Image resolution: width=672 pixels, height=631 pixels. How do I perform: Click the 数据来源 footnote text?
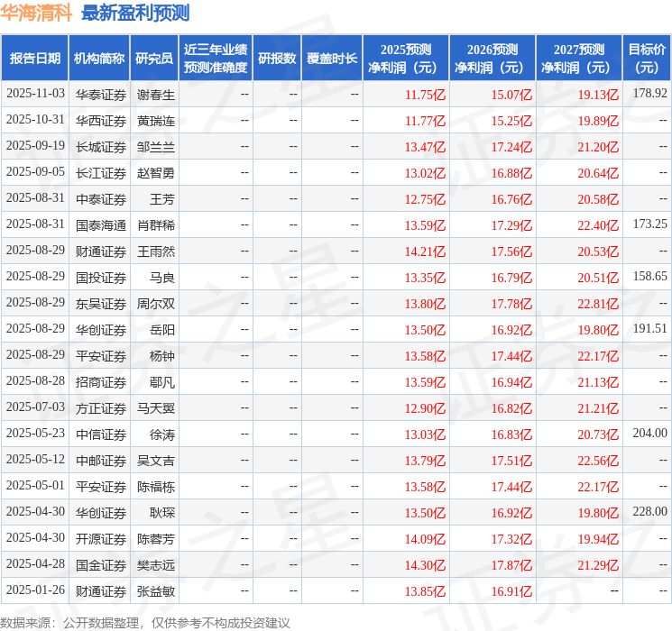coord(145,622)
